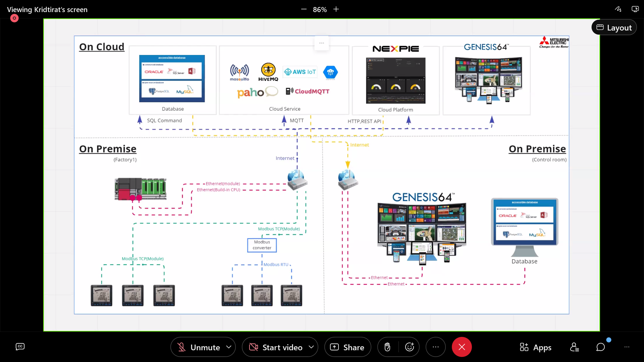The image size is (644, 362).
Task: Click the Modbus converter box
Action: [262, 245]
